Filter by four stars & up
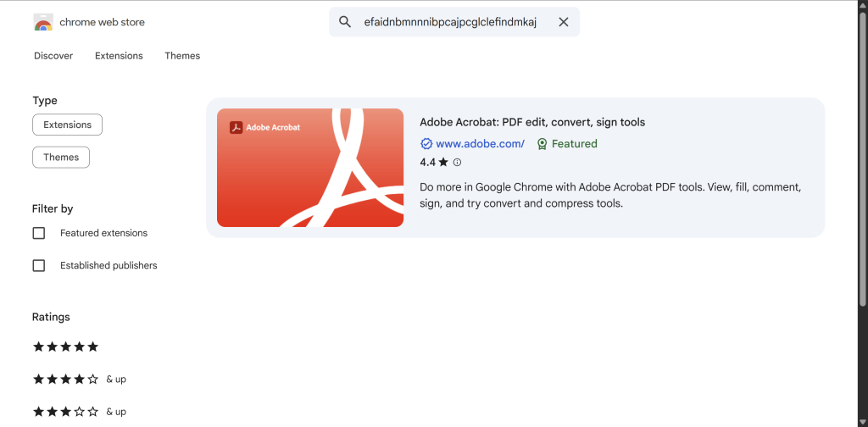 click(x=79, y=380)
